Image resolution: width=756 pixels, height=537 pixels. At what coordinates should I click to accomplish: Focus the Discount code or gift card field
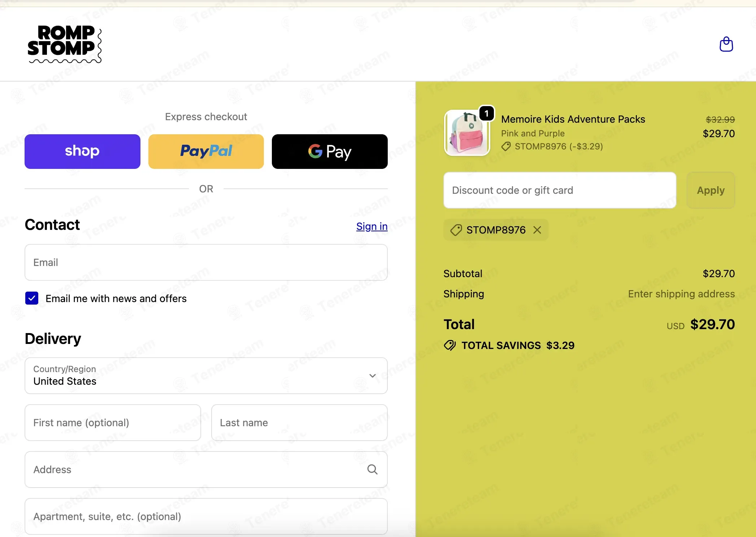(560, 190)
